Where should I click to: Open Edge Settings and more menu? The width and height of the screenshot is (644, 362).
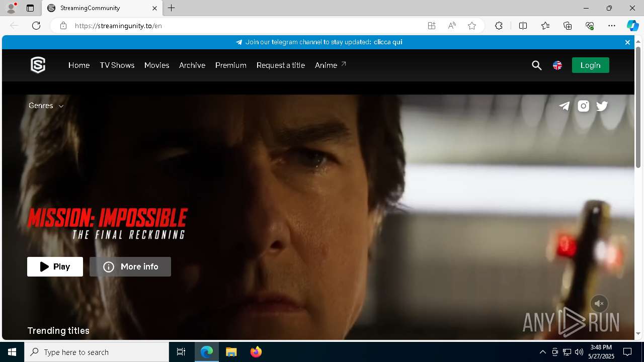(612, 26)
